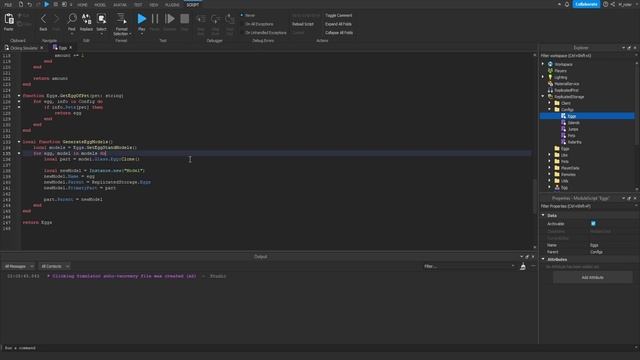The image size is (640, 360).
Task: Click the Replace icon
Action: (87, 18)
